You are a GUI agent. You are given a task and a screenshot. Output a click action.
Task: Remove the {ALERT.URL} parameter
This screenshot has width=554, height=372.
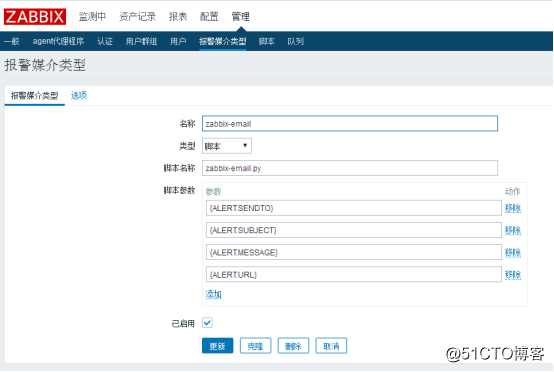pyautogui.click(x=513, y=275)
